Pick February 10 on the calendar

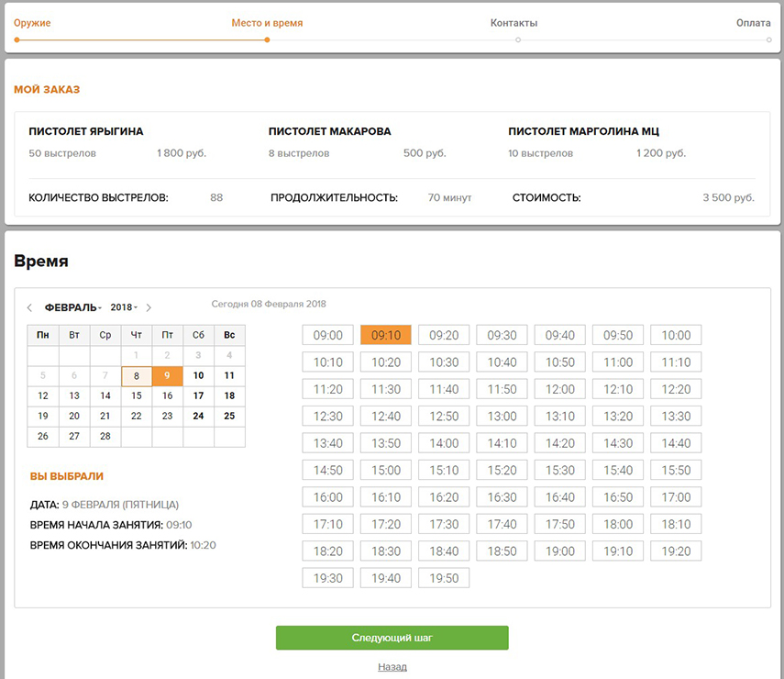click(x=198, y=376)
